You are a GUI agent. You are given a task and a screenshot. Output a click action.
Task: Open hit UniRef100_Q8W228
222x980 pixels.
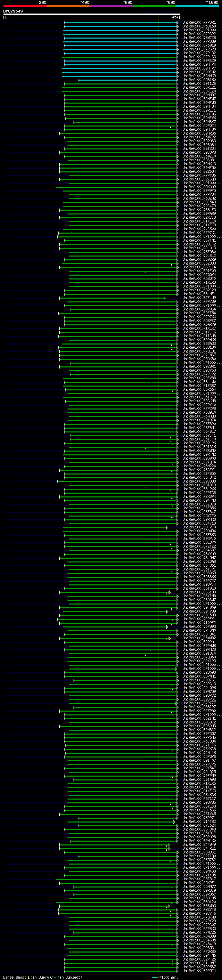(x=199, y=38)
